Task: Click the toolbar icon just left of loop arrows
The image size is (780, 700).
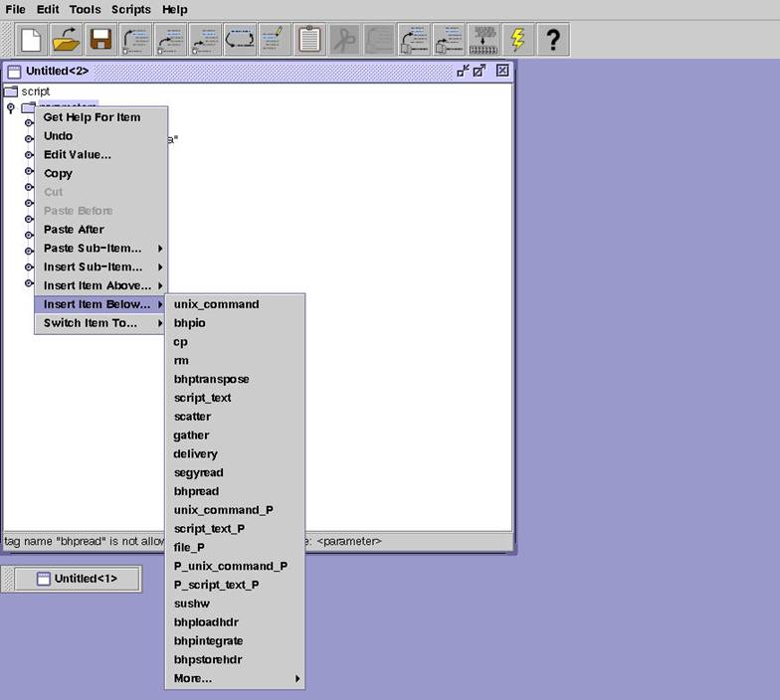Action: click(205, 40)
